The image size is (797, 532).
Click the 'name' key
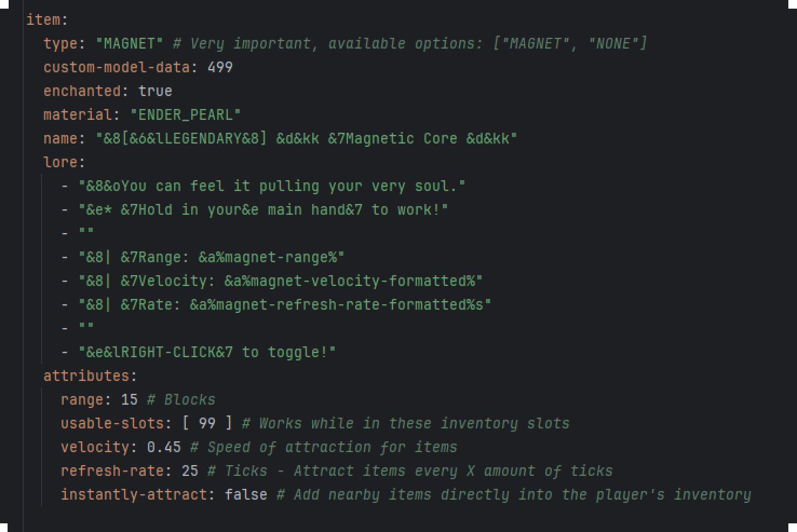pyautogui.click(x=60, y=139)
